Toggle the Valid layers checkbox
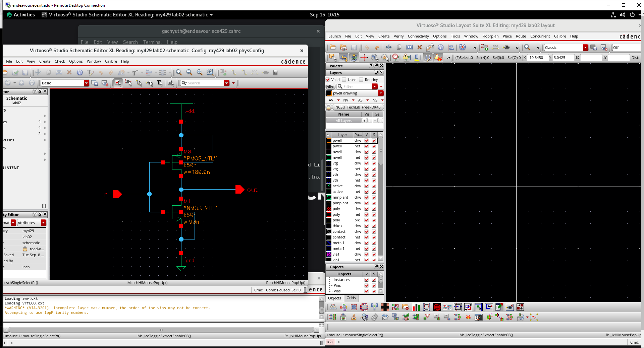This screenshot has width=644, height=348. pos(328,80)
